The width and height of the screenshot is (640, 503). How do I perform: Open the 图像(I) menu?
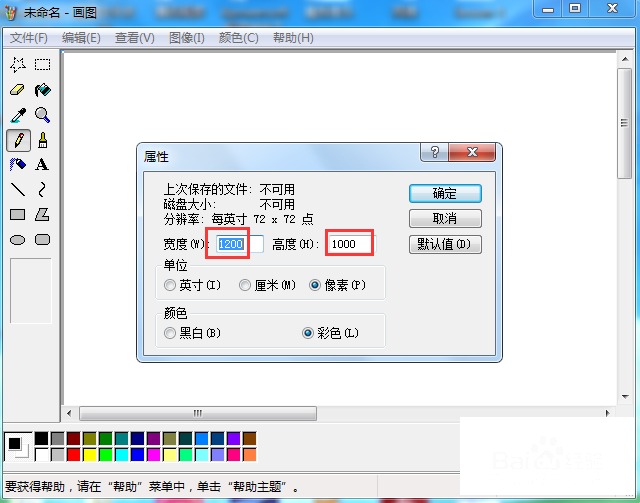pos(187,38)
